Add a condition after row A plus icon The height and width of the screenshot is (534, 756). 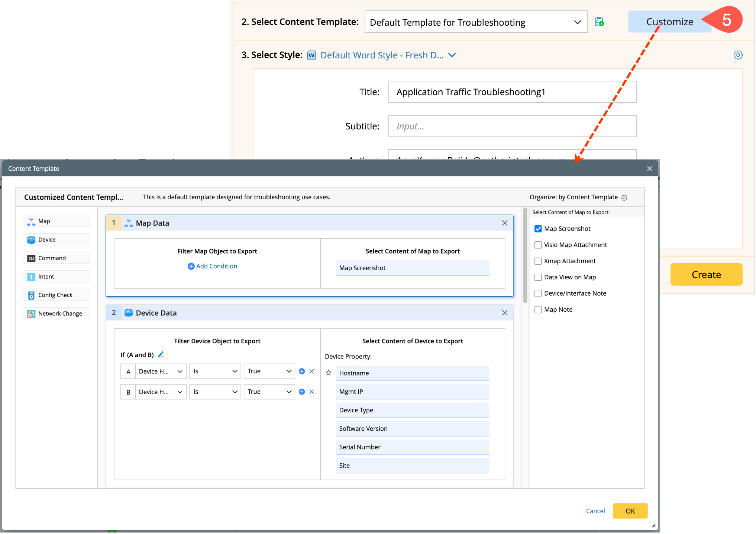[302, 371]
